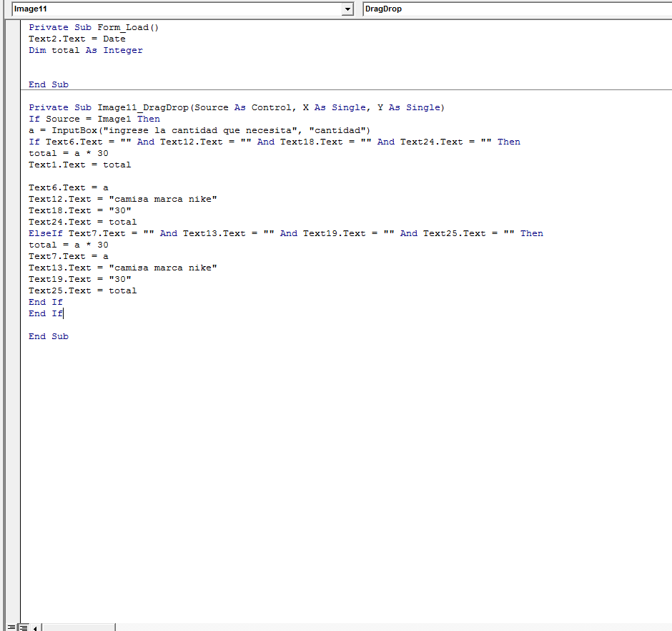Click the InputBox 'ingrese la cantidad' line
This screenshot has height=631, width=672.
click(199, 130)
